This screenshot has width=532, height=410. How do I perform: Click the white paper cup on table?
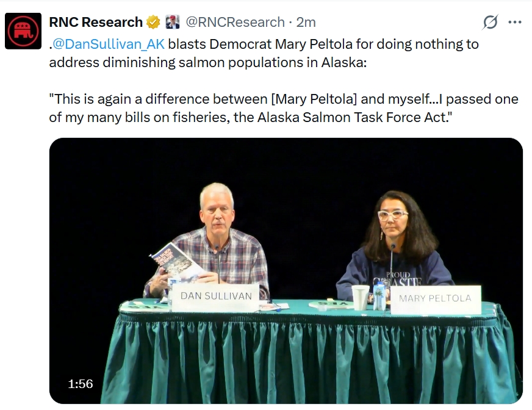(361, 298)
